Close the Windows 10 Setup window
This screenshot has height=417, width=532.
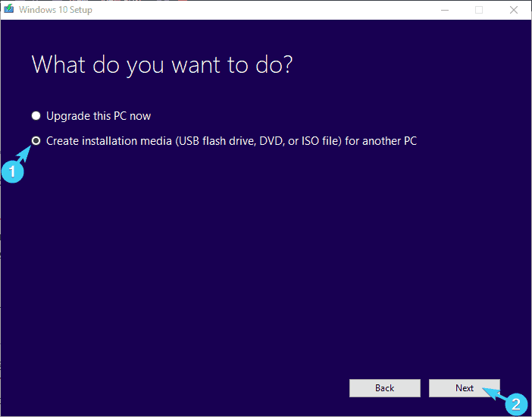coord(514,10)
